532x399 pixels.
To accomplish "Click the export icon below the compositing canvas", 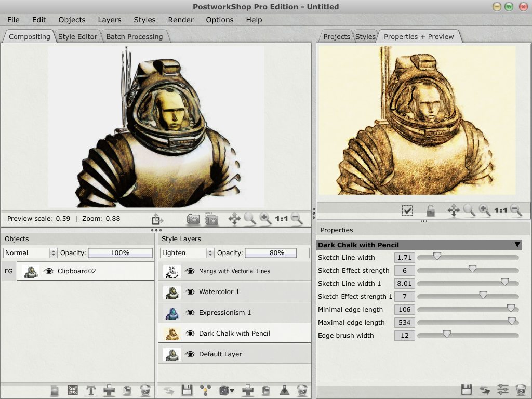I will pyautogui.click(x=157, y=219).
